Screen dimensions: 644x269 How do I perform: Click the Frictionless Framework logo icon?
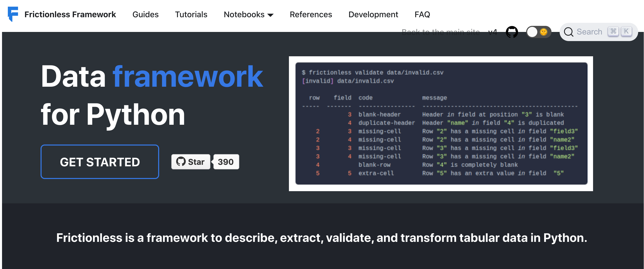(x=13, y=14)
